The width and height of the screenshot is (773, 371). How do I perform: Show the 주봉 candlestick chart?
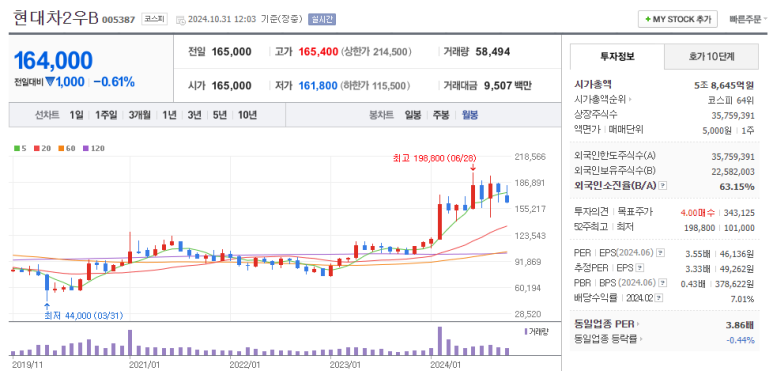(441, 115)
